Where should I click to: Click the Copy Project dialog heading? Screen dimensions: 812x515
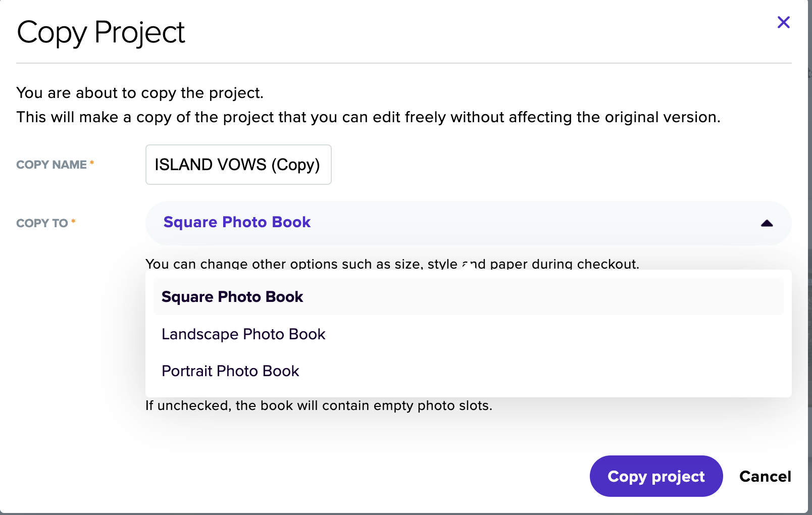101,33
